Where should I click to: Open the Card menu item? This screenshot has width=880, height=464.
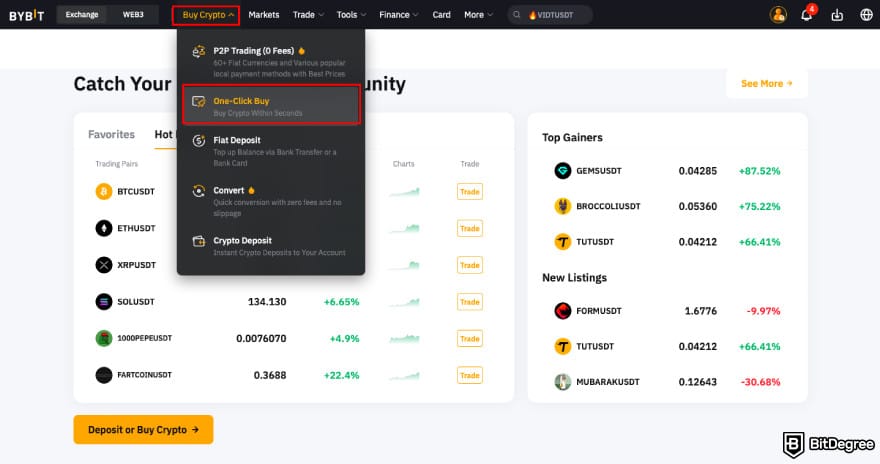pos(441,15)
